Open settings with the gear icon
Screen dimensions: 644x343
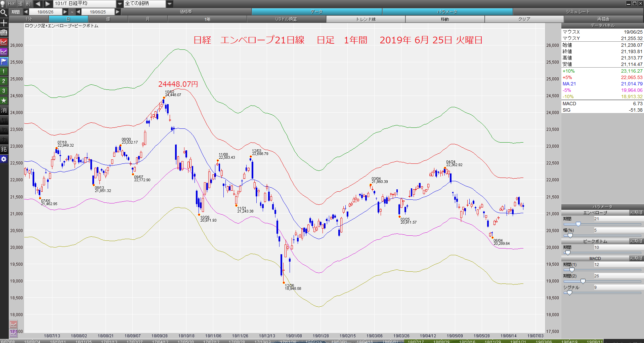4,159
